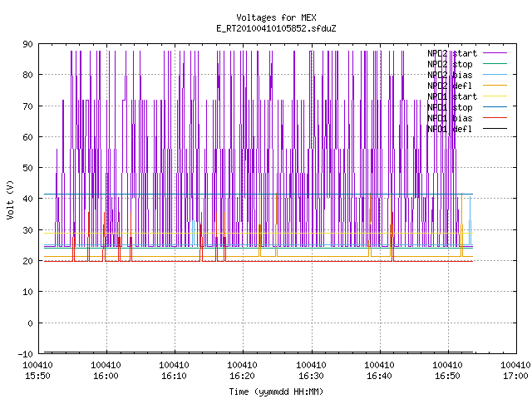Image resolution: width=532 pixels, height=399 pixels.
Task: Click the y-axis tick label '30'
Action: pos(28,230)
